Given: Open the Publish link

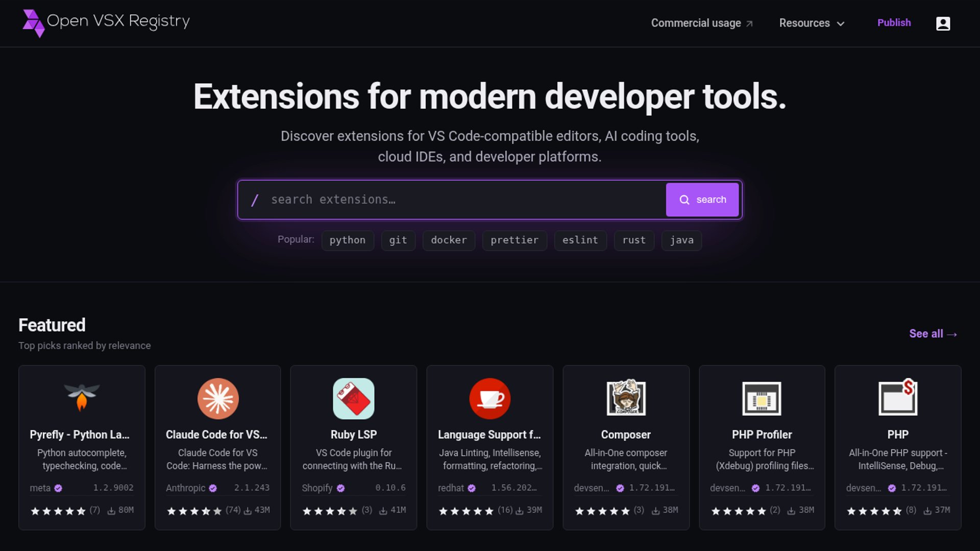Looking at the screenshot, I should (x=894, y=23).
